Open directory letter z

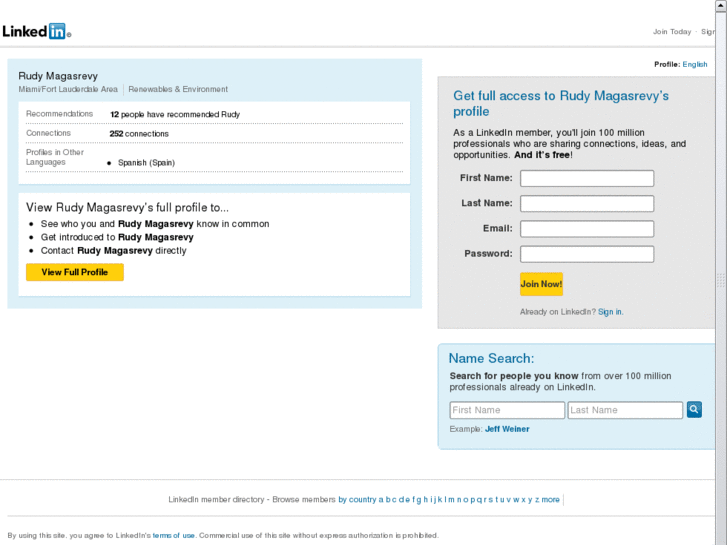pyautogui.click(x=537, y=500)
